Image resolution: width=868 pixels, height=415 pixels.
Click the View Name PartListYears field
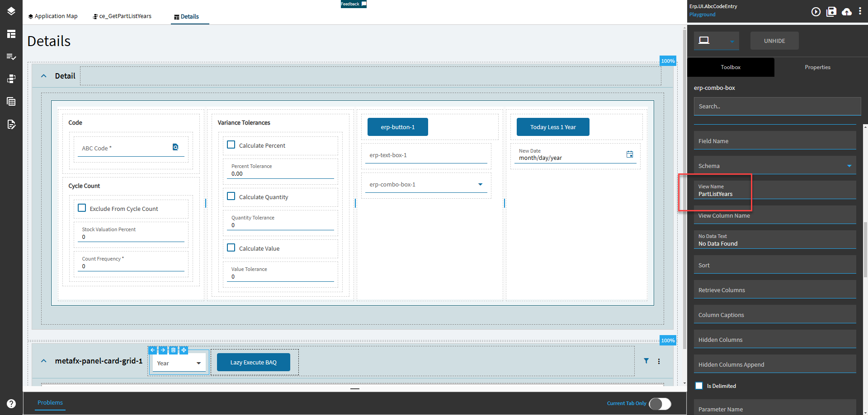[x=775, y=190]
